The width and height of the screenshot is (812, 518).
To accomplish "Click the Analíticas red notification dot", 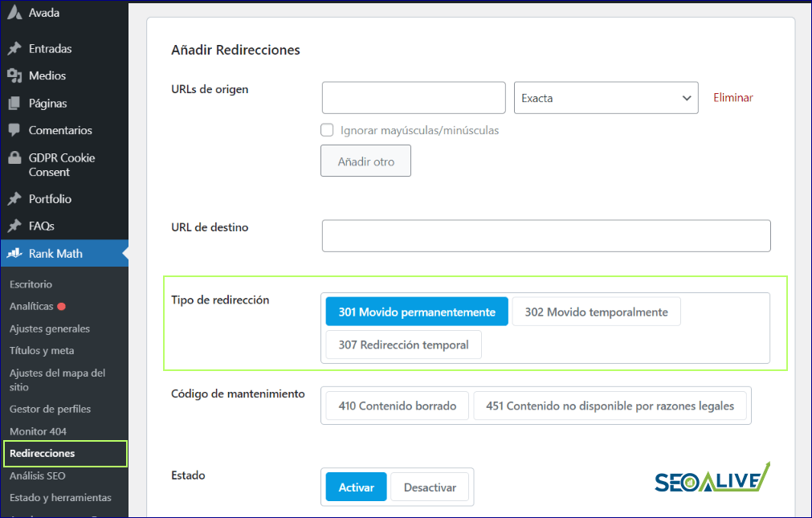I will pyautogui.click(x=63, y=305).
